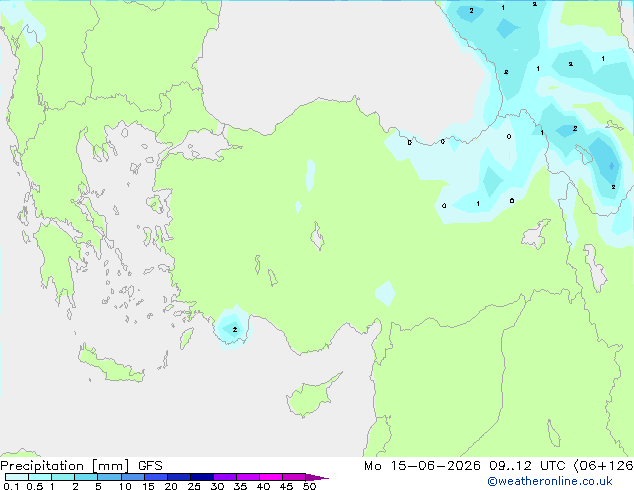Click the "20" legend value

pyautogui.click(x=171, y=486)
